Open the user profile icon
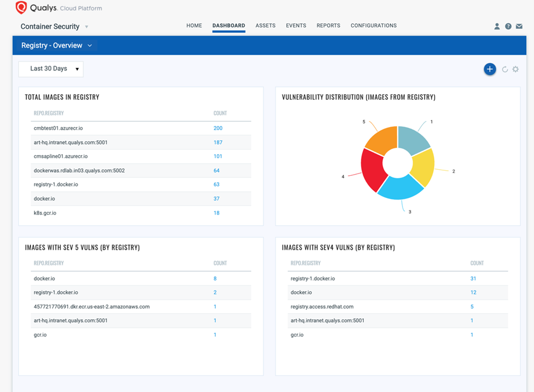This screenshot has height=392, width=534. tap(497, 26)
